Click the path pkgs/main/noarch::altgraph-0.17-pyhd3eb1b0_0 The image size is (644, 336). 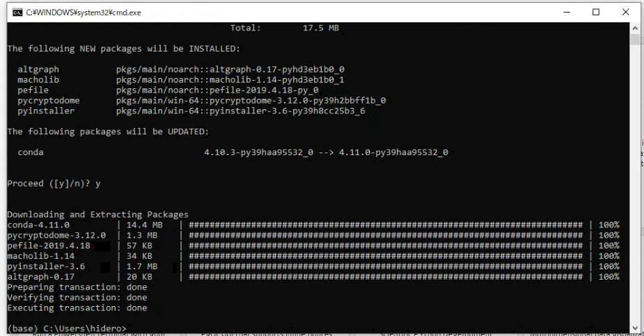point(230,70)
